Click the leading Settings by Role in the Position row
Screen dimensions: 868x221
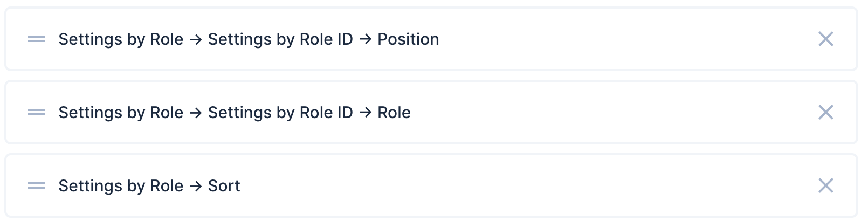(121, 39)
